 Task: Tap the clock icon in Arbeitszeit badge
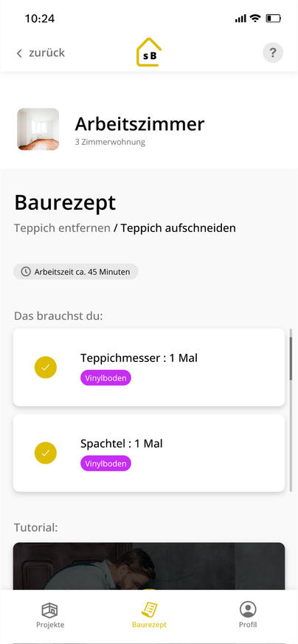26,272
